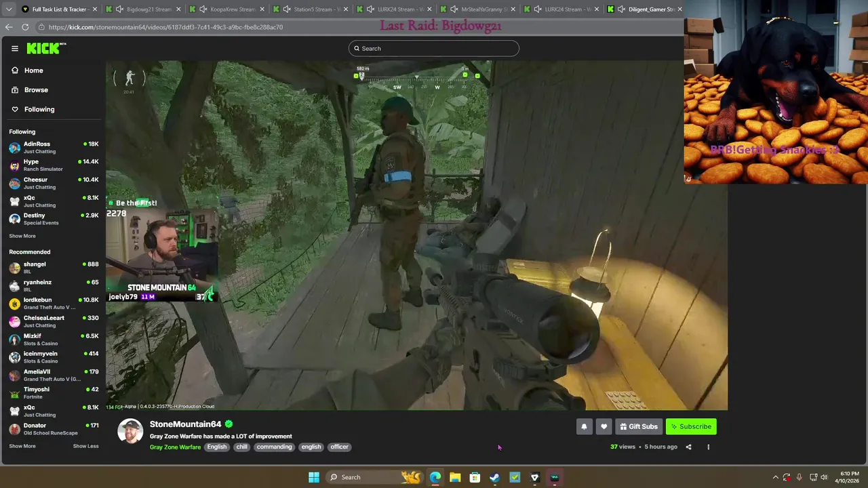Open the hamburger sidebar menu
Viewport: 868px width, 488px height.
click(14, 48)
